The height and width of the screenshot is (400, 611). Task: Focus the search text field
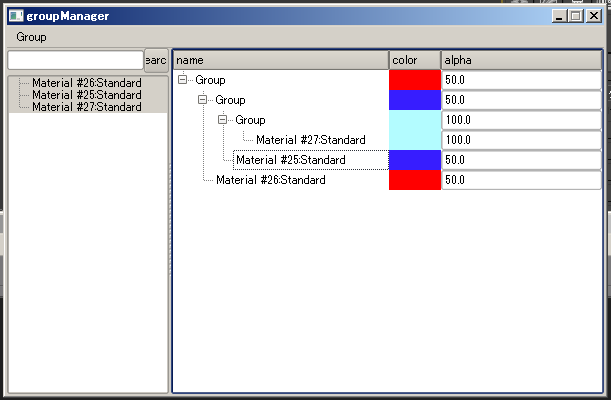coord(76,60)
